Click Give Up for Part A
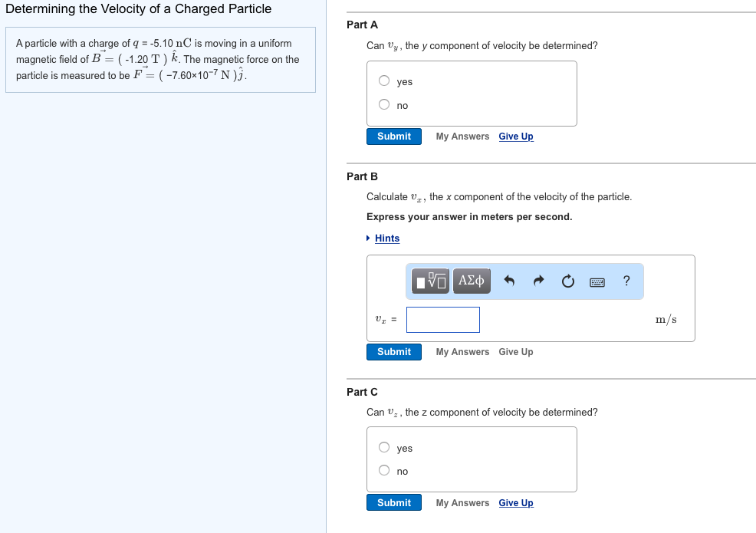The image size is (756, 533). click(x=515, y=136)
